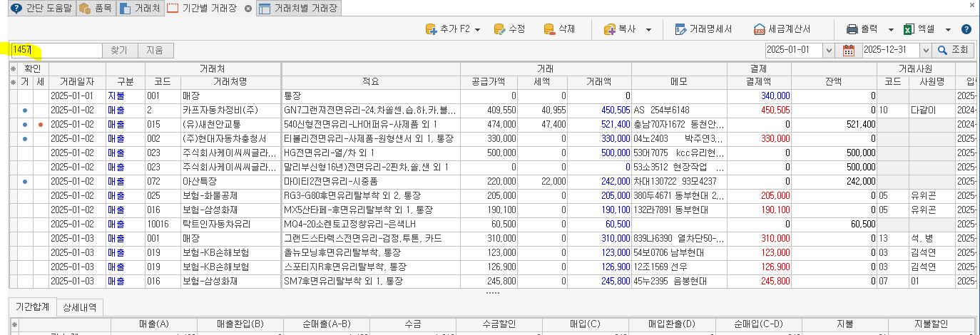The width and height of the screenshot is (980, 335).
Task: Open 거래명세서 transaction statement
Action: tap(703, 29)
